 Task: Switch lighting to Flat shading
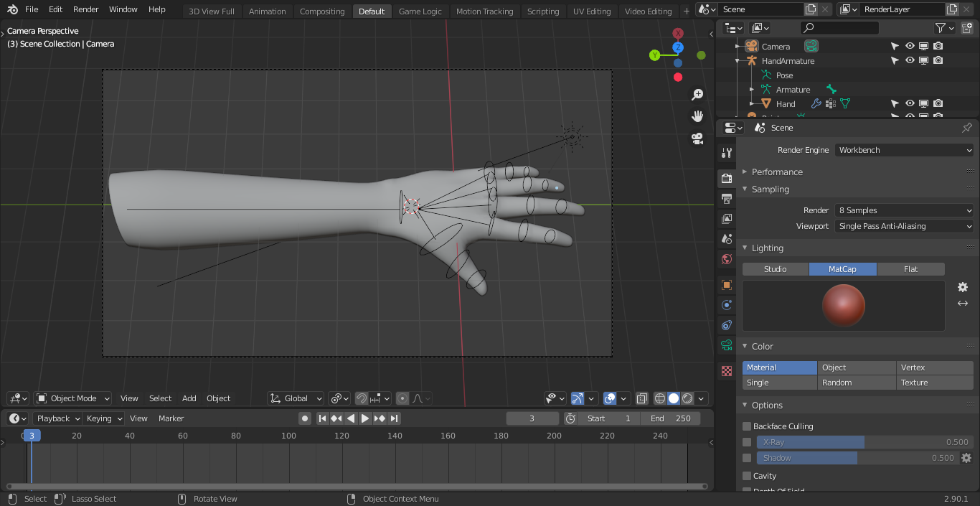(x=911, y=268)
